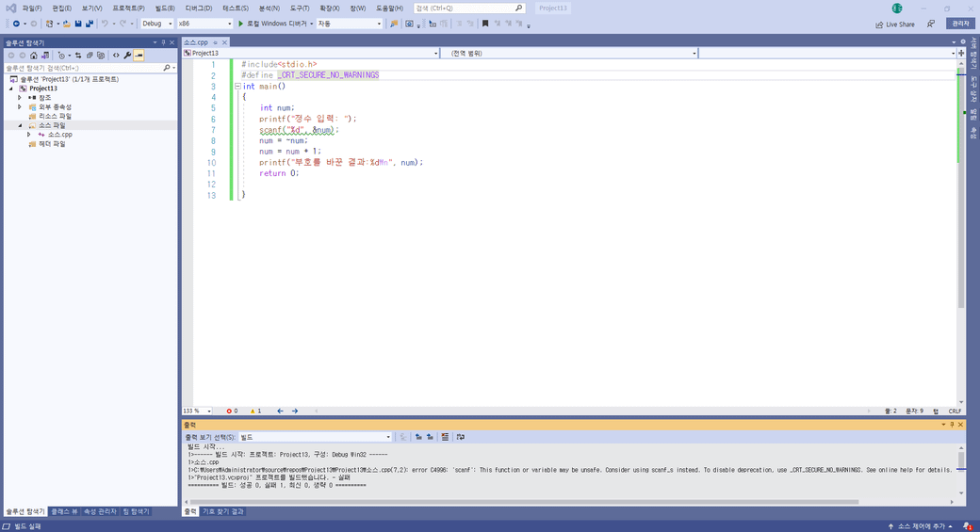Click the Undo arrow in the toolbar
The height and width of the screenshot is (532, 980).
pos(105,24)
